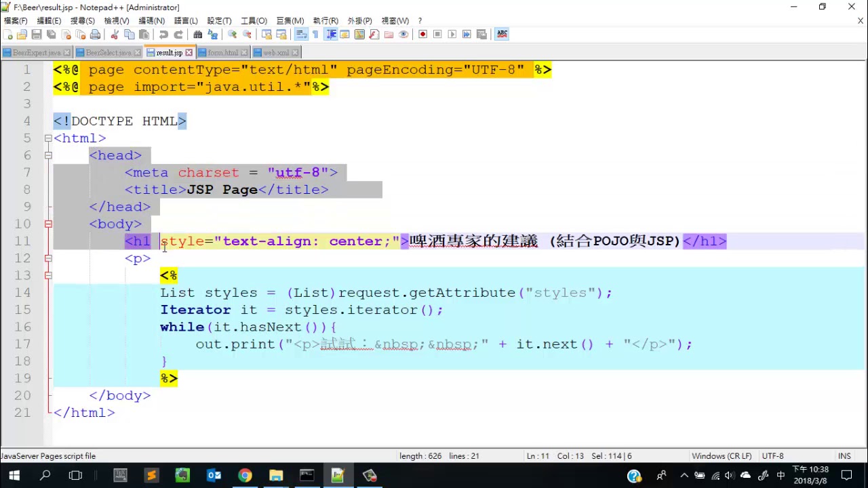
Task: Collapse the p block at line 12
Action: coord(48,258)
